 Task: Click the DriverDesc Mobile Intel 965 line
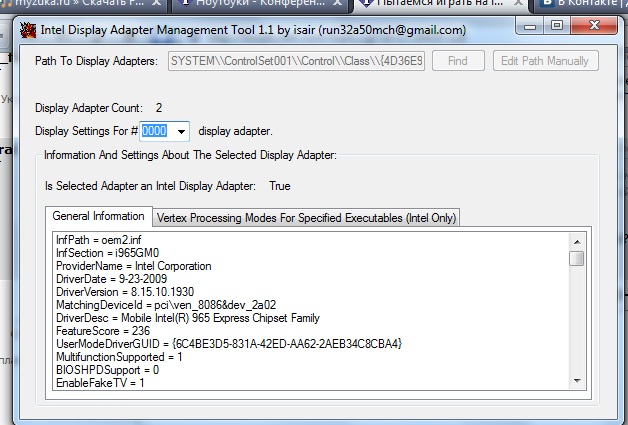[188, 318]
